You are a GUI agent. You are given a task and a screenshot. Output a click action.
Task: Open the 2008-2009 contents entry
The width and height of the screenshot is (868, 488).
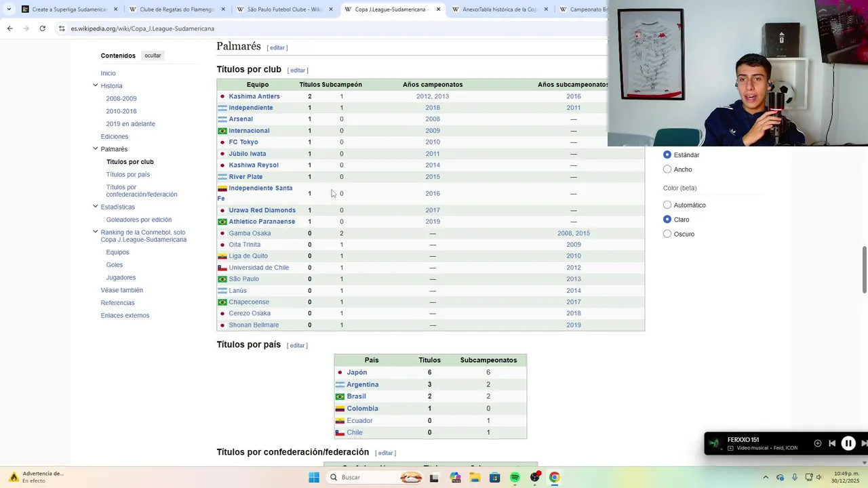point(121,99)
